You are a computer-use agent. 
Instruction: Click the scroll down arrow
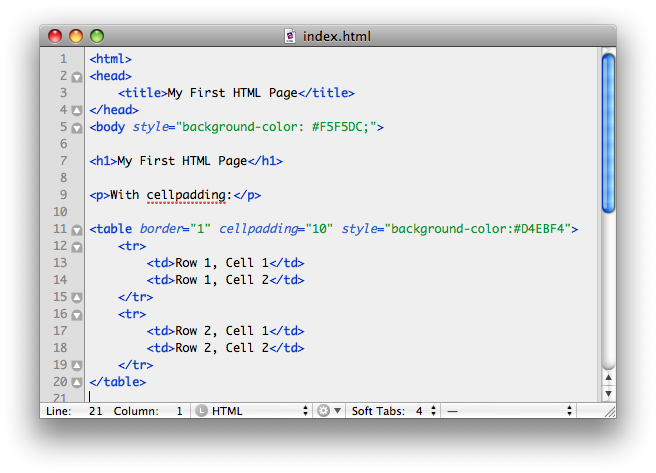click(608, 393)
